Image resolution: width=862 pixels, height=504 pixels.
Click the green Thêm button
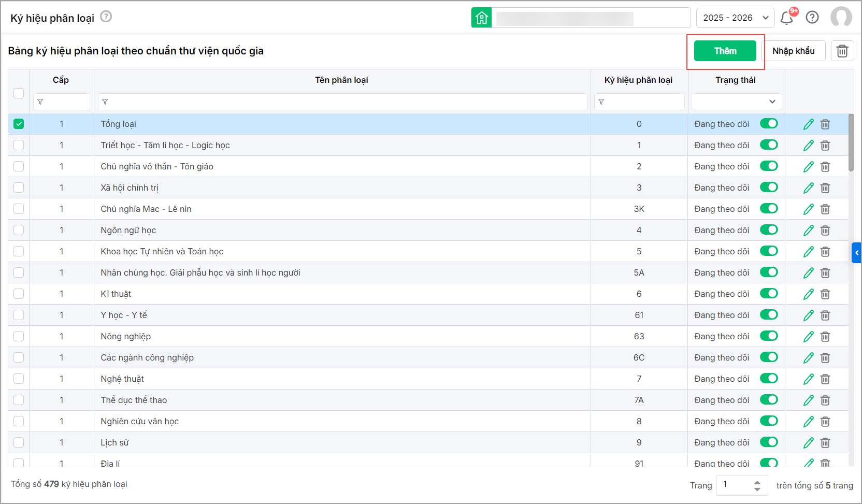coord(725,51)
